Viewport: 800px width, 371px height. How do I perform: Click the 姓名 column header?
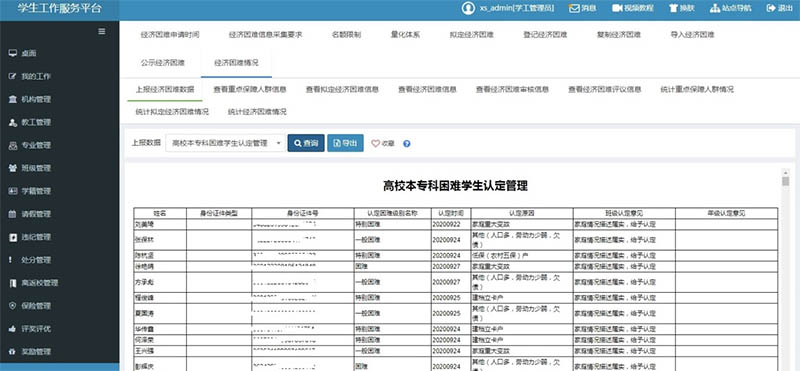[x=160, y=213]
